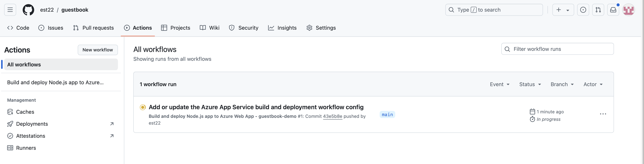Expand the Status filter dropdown
Viewport: 644px width, 164px height.
[530, 84]
